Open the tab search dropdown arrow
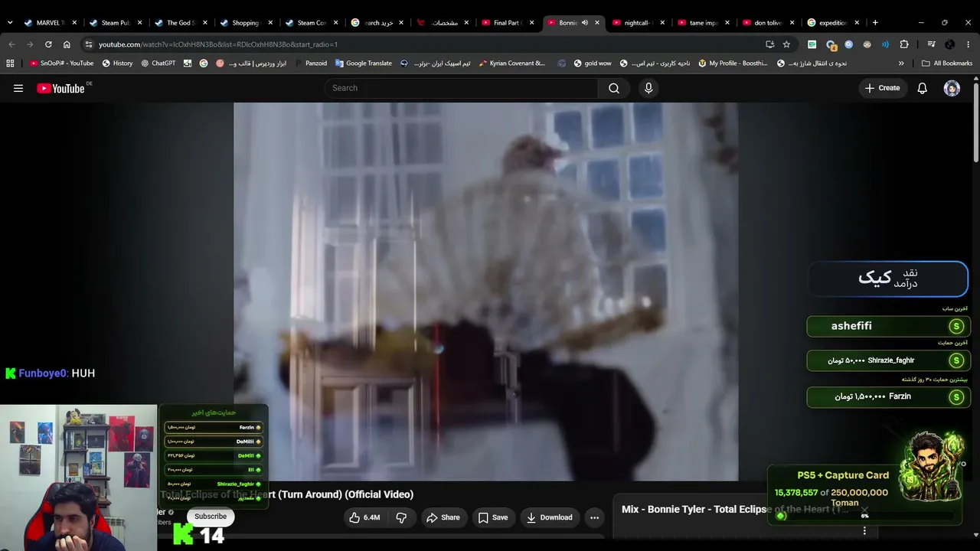This screenshot has width=980, height=551. pyautogui.click(x=10, y=23)
